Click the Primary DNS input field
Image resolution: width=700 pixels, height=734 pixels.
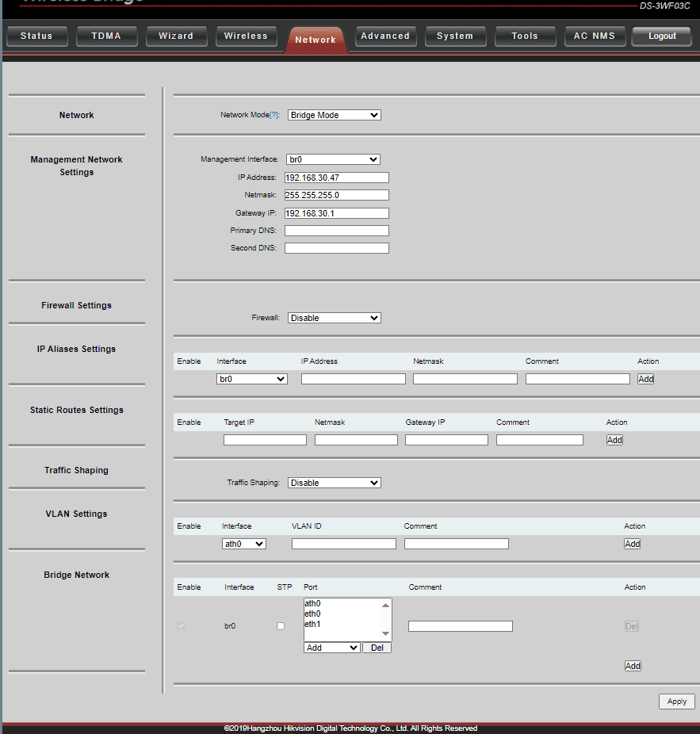pyautogui.click(x=336, y=231)
